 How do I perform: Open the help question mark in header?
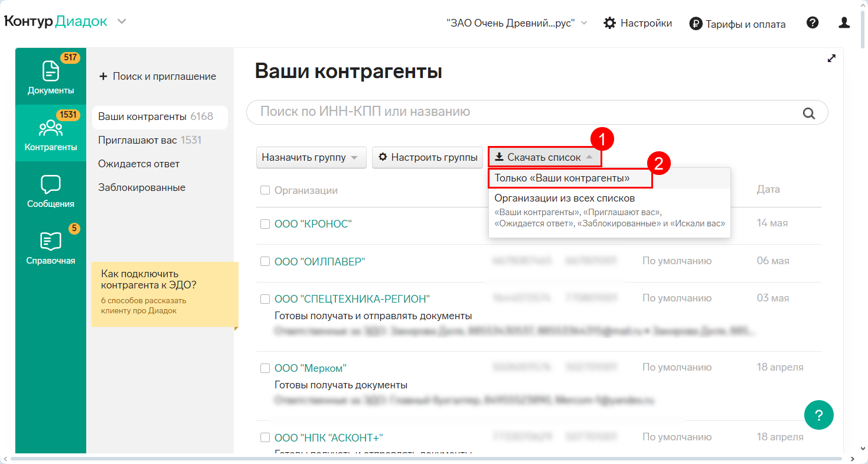point(812,23)
